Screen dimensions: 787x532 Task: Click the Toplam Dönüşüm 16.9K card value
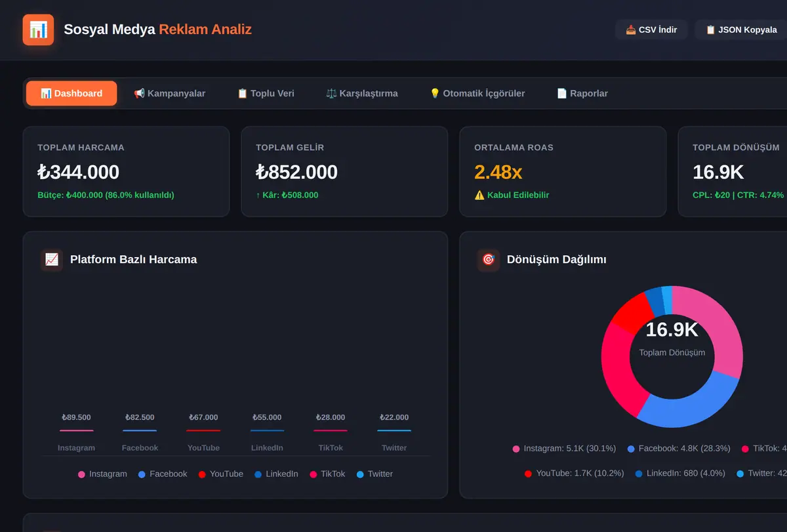coord(718,172)
